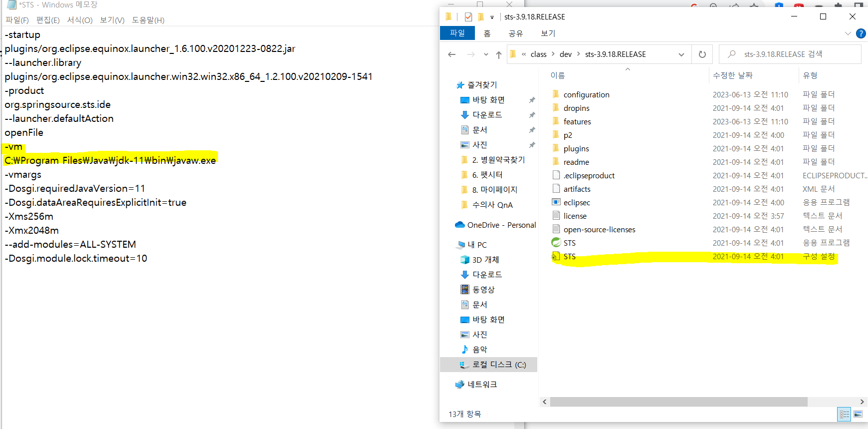Select the STS application with green icon
This screenshot has width=868, height=429.
(x=569, y=243)
